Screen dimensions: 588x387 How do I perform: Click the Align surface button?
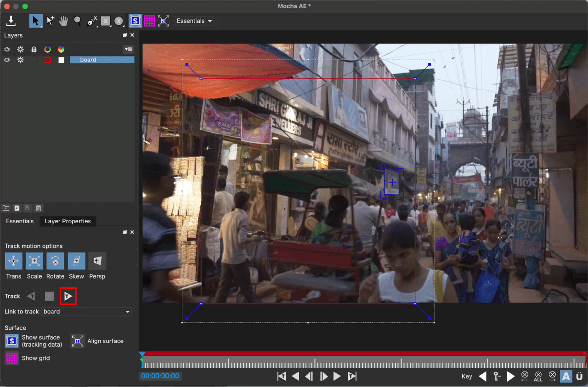pos(78,341)
